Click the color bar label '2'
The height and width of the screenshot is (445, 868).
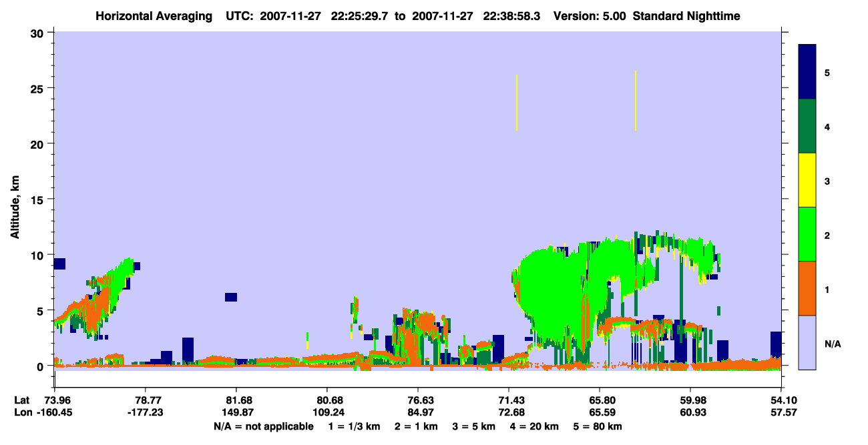pyautogui.click(x=827, y=235)
